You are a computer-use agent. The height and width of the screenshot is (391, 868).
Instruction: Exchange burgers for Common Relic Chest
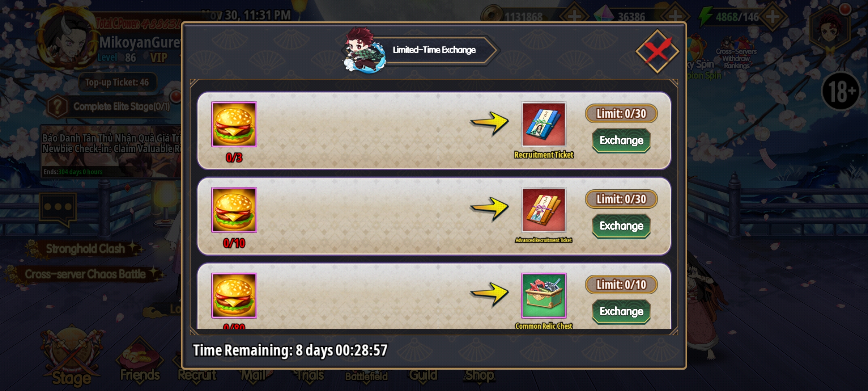click(621, 311)
